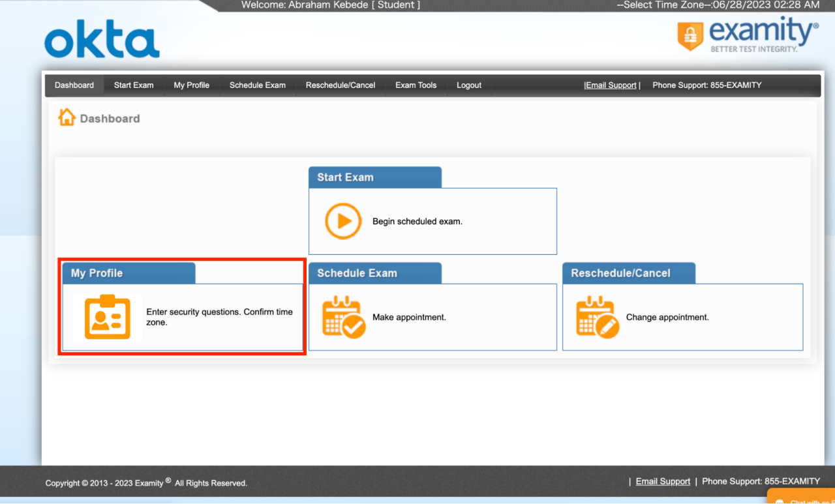This screenshot has width=835, height=504.
Task: Go to My Profile in the navigation bar
Action: [191, 85]
